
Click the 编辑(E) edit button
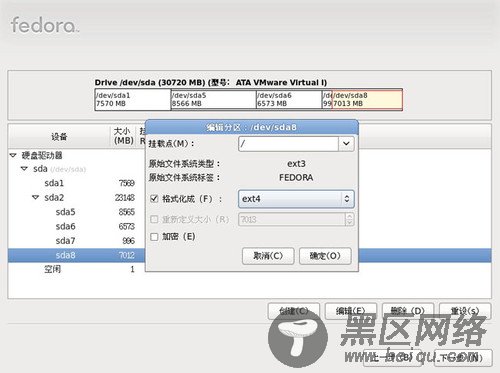(x=351, y=311)
